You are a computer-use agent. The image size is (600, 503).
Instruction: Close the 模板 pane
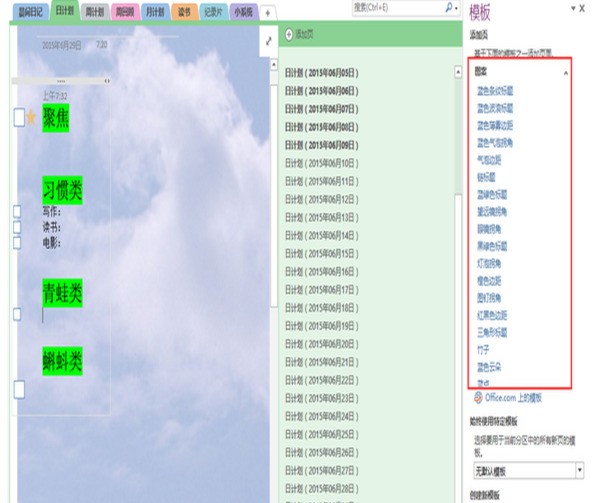[x=582, y=8]
